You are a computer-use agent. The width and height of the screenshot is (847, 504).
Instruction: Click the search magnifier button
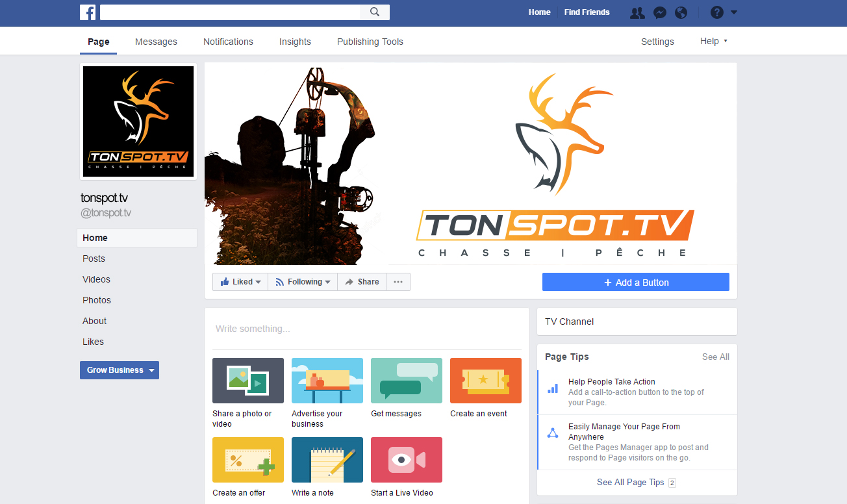375,12
